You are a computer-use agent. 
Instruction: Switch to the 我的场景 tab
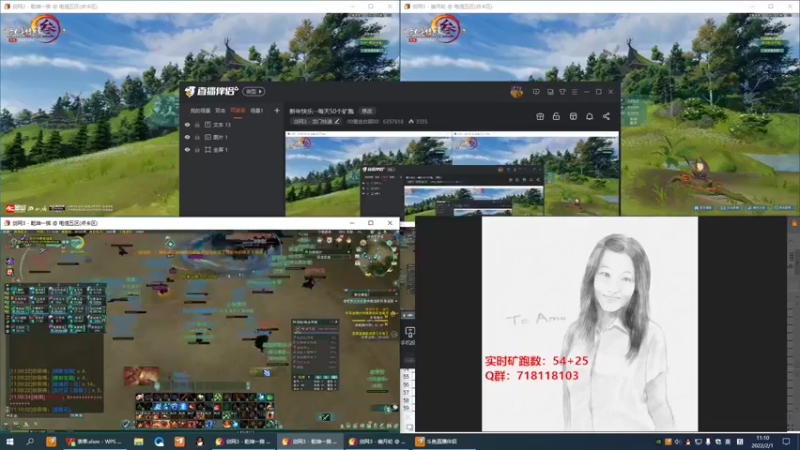[200, 111]
